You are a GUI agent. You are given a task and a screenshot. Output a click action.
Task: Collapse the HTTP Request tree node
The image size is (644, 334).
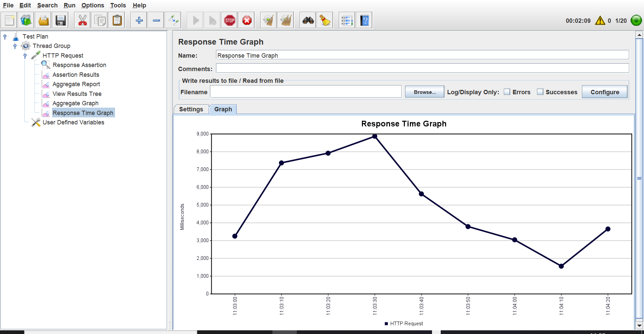click(x=25, y=56)
